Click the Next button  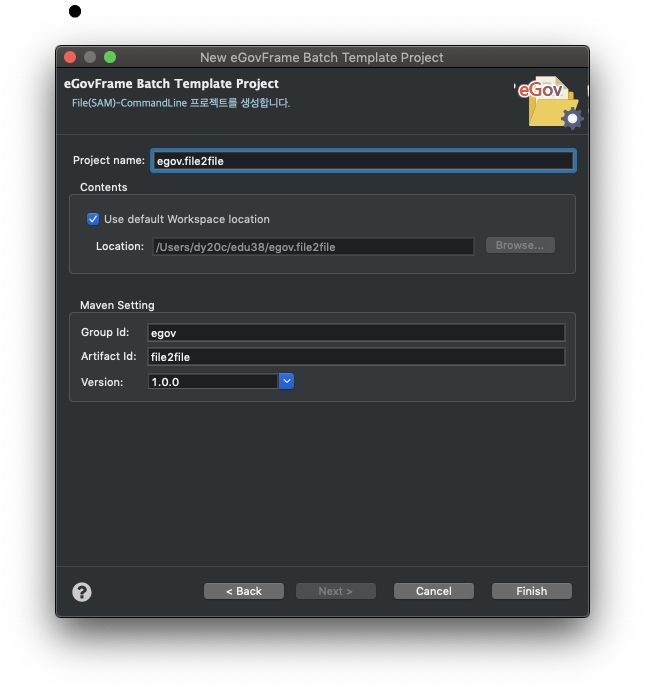coord(336,591)
